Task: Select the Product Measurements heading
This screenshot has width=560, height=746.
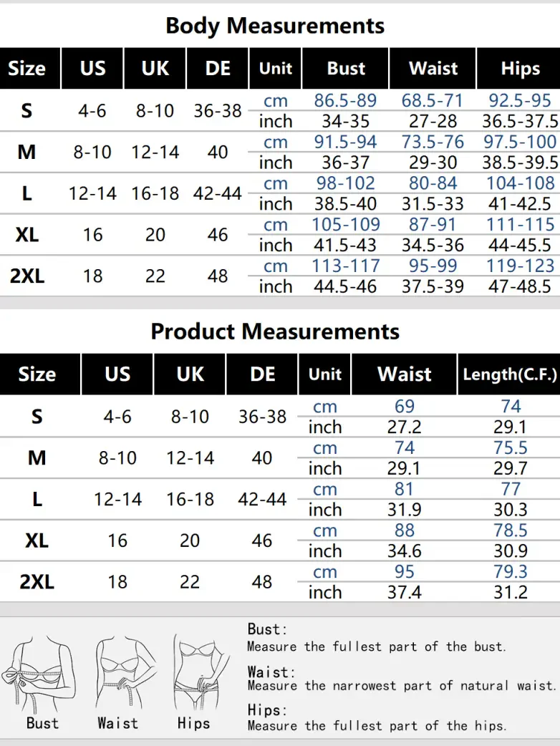Action: pos(275,331)
